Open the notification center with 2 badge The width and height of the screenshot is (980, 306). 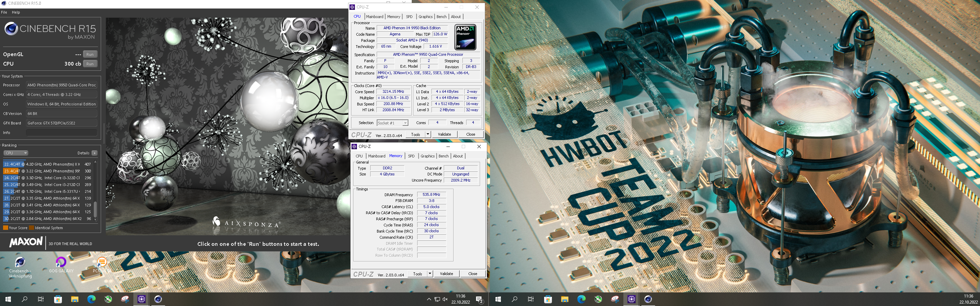(479, 300)
